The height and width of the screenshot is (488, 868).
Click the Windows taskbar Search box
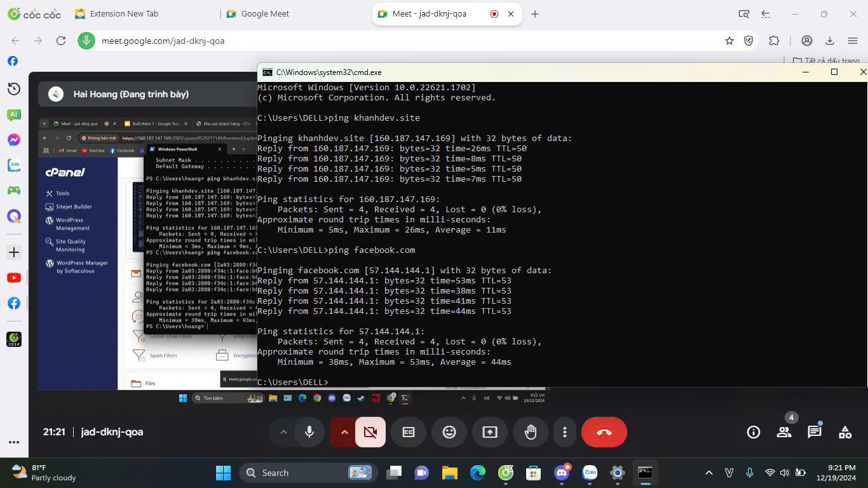click(309, 473)
